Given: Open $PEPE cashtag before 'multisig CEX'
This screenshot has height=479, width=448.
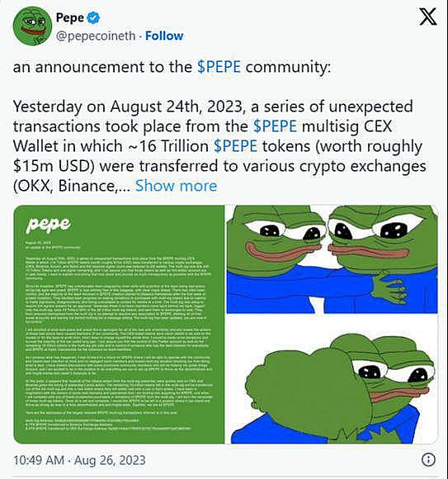Looking at the screenshot, I should [276, 126].
